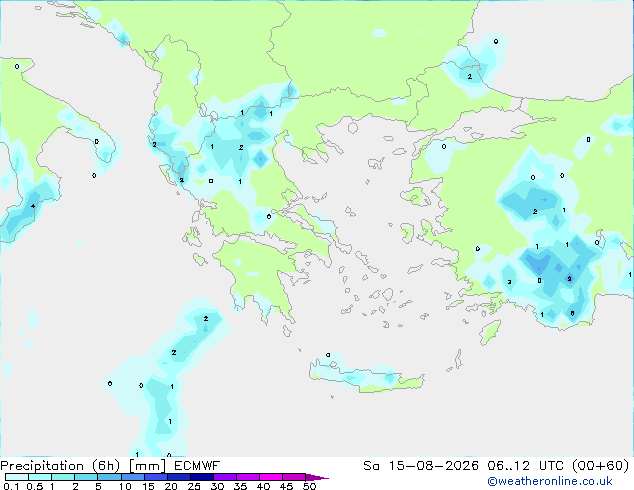This screenshot has width=634, height=490.
Task: Click the Peloponnese peninsula on the map
Action: (x=259, y=275)
